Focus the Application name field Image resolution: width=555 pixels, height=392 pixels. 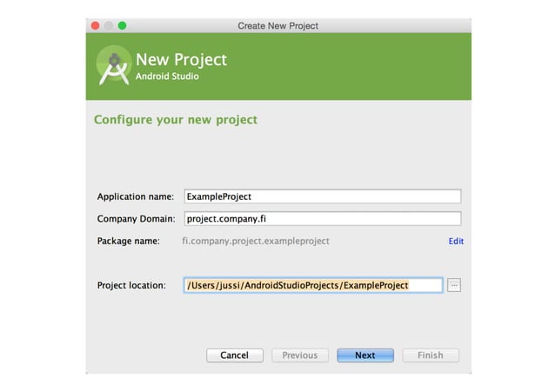323,196
